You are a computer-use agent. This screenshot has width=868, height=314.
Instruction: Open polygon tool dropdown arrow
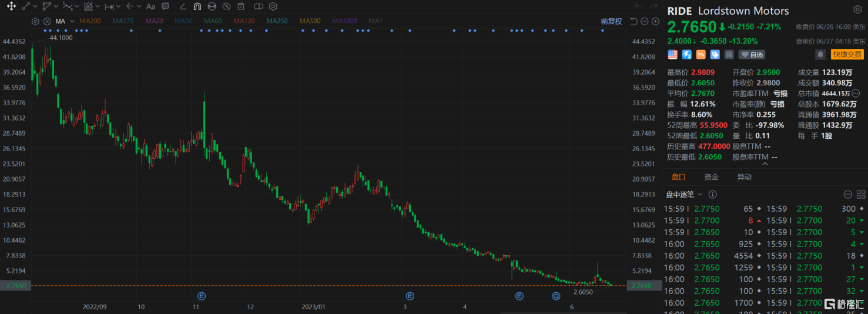pos(56,6)
